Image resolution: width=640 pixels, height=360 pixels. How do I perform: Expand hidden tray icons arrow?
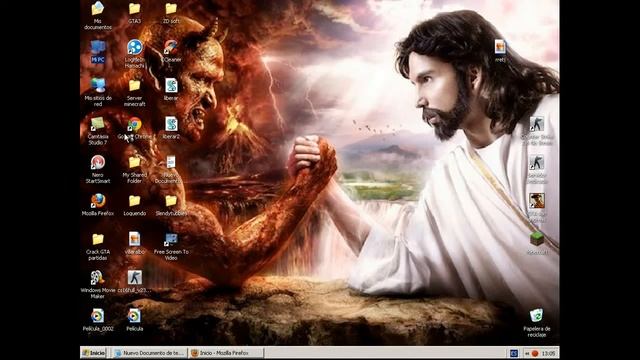(527, 353)
